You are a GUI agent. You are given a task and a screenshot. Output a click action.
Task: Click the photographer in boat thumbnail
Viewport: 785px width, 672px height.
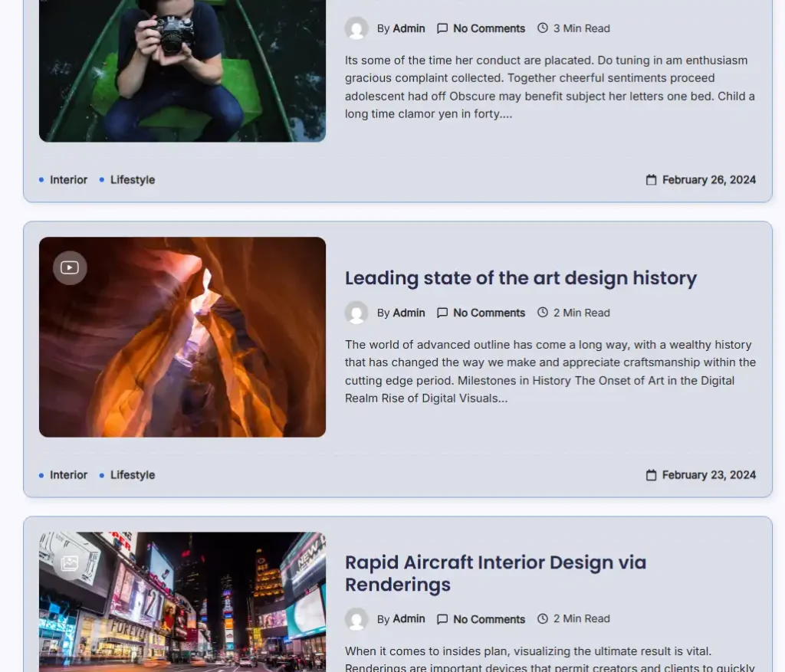182,70
